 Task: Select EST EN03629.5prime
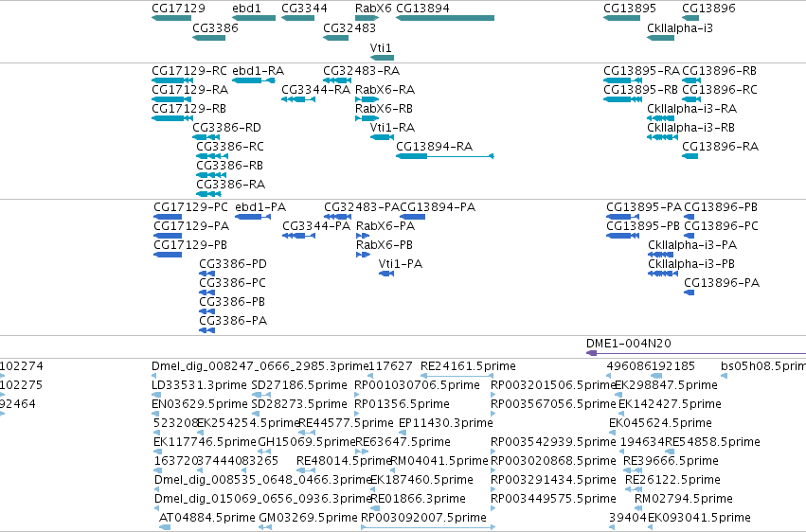(x=154, y=415)
